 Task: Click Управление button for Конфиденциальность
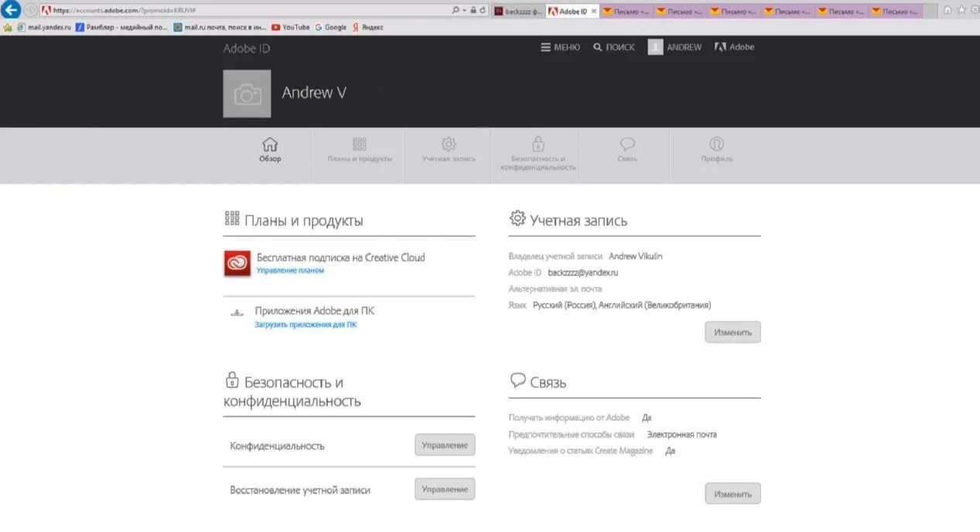tap(445, 445)
